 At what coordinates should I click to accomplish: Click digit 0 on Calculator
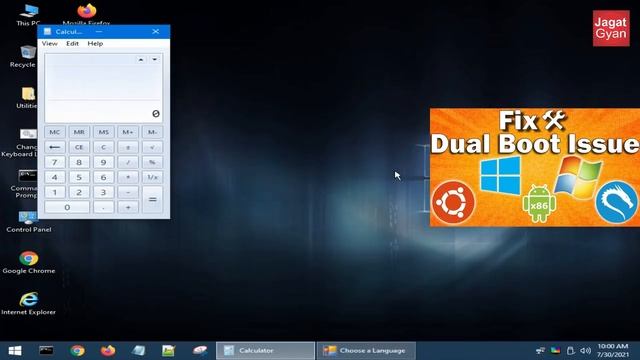pyautogui.click(x=67, y=207)
